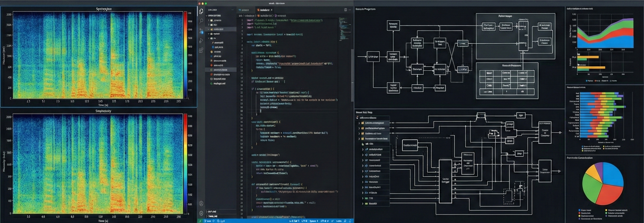Image resolution: width=644 pixels, height=223 pixels.
Task: Open the Accounts menu in activity bar
Action: [201, 204]
